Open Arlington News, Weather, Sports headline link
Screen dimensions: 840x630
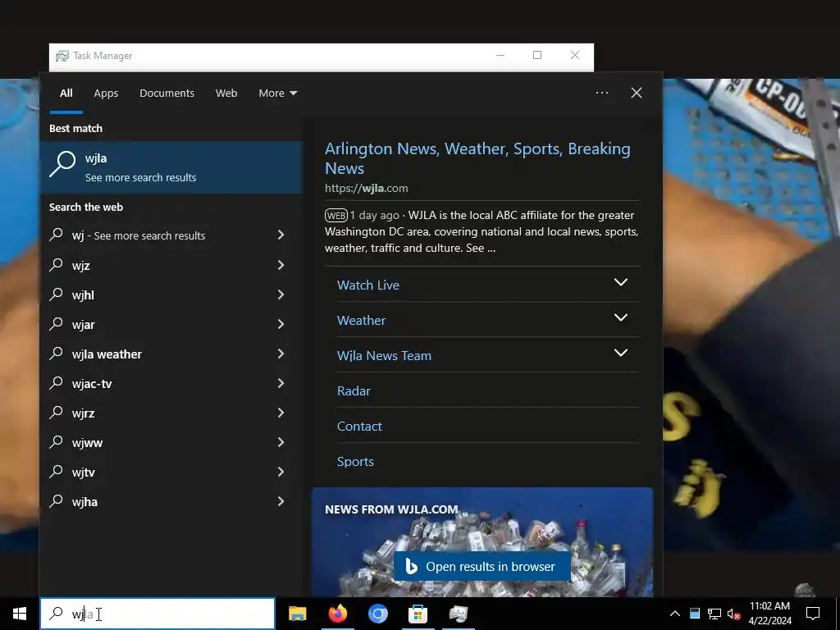point(477,158)
